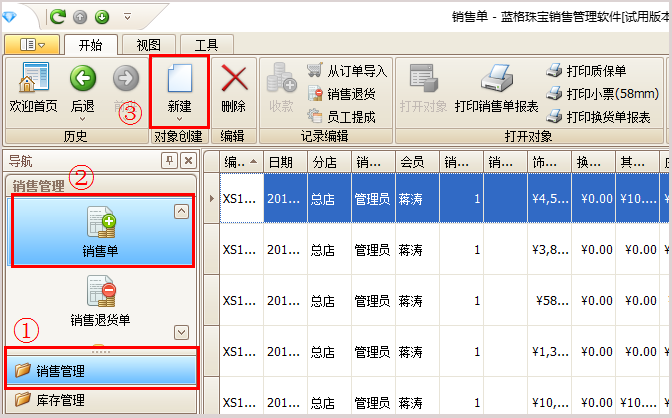
Task: Switch to the 开始 ribbon tab
Action: point(90,45)
